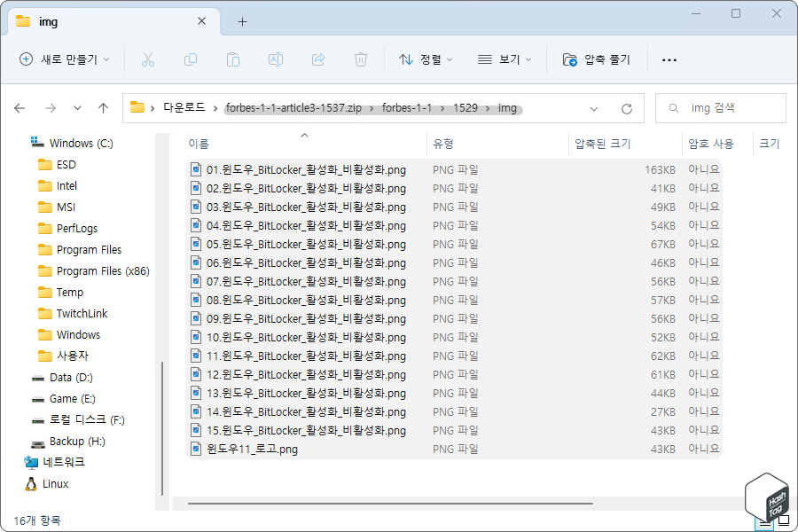Open the three-dot more options menu
798x532 pixels.
669,60
